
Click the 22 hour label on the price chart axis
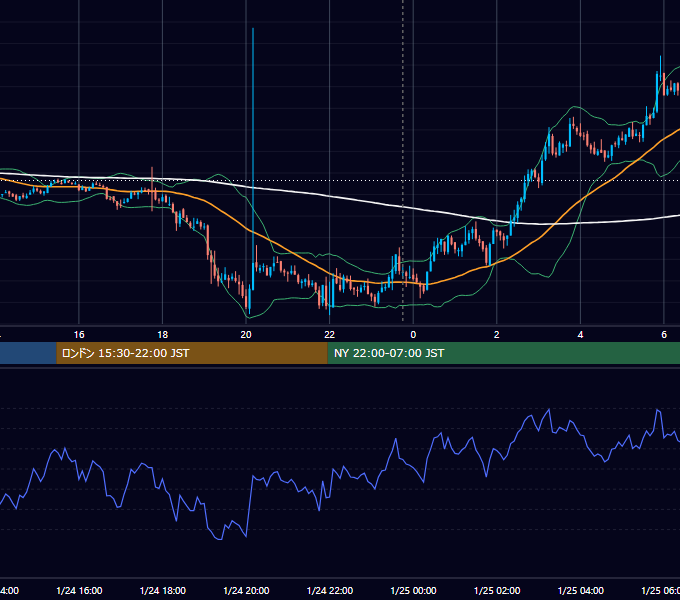tap(330, 335)
